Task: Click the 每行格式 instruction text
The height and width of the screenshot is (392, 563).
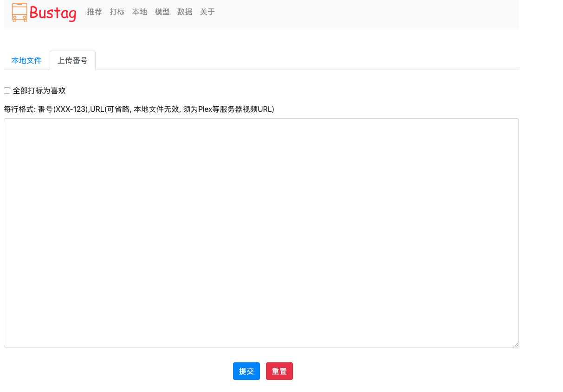Action: 139,109
